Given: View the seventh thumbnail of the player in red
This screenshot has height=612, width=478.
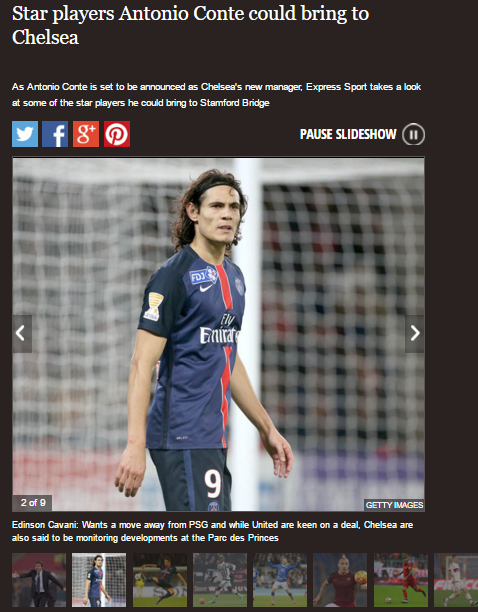Looking at the screenshot, I should (x=401, y=580).
